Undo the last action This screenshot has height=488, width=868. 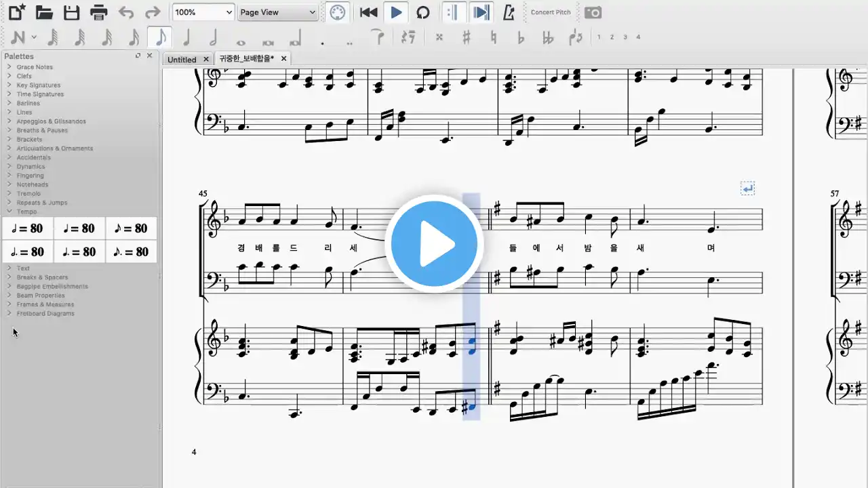tap(126, 12)
